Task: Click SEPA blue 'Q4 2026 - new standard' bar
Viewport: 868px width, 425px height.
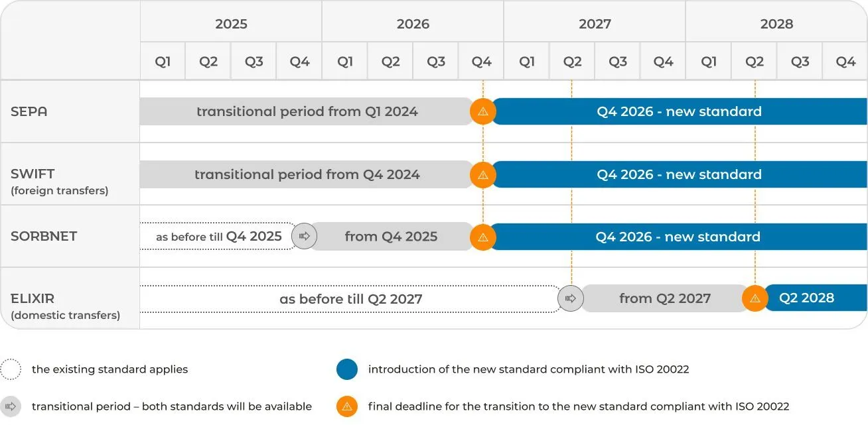Action: [680, 111]
